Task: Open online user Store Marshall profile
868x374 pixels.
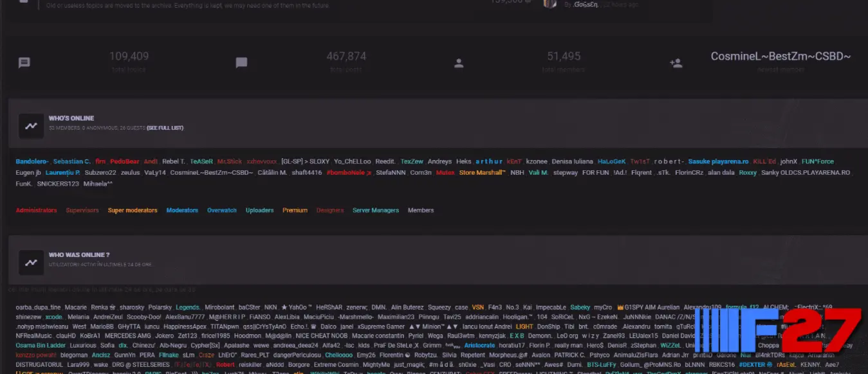Action: 482,173
